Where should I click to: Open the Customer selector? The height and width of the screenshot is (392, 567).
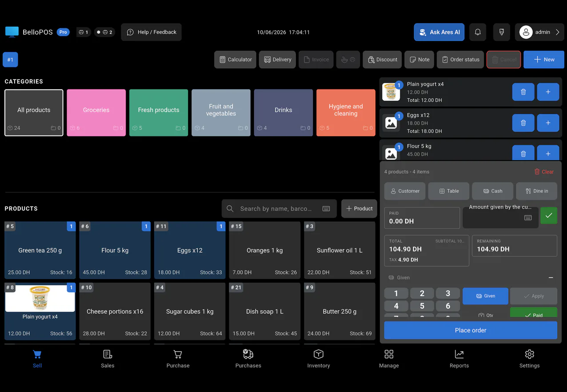pyautogui.click(x=405, y=191)
